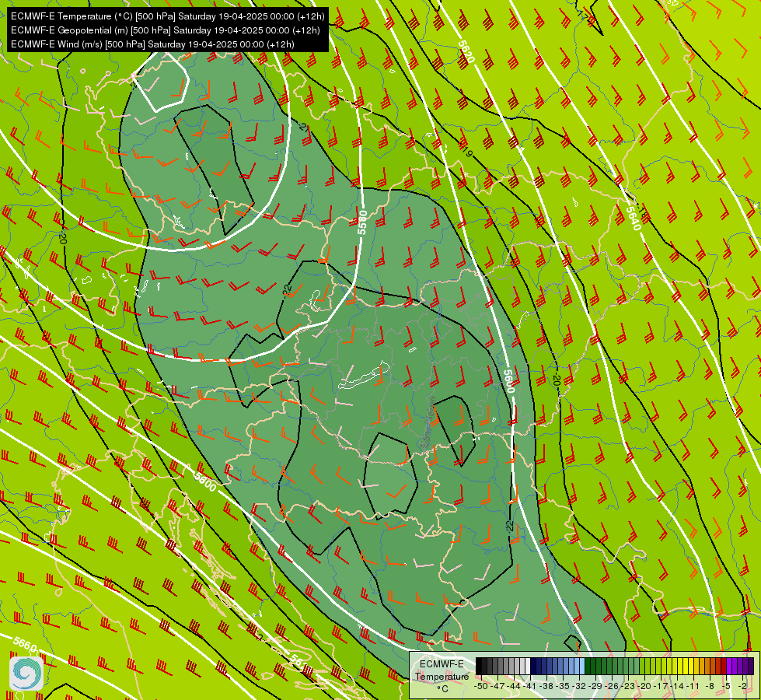Pick the dark purple swatch at the colorbar's warm end

[751, 666]
